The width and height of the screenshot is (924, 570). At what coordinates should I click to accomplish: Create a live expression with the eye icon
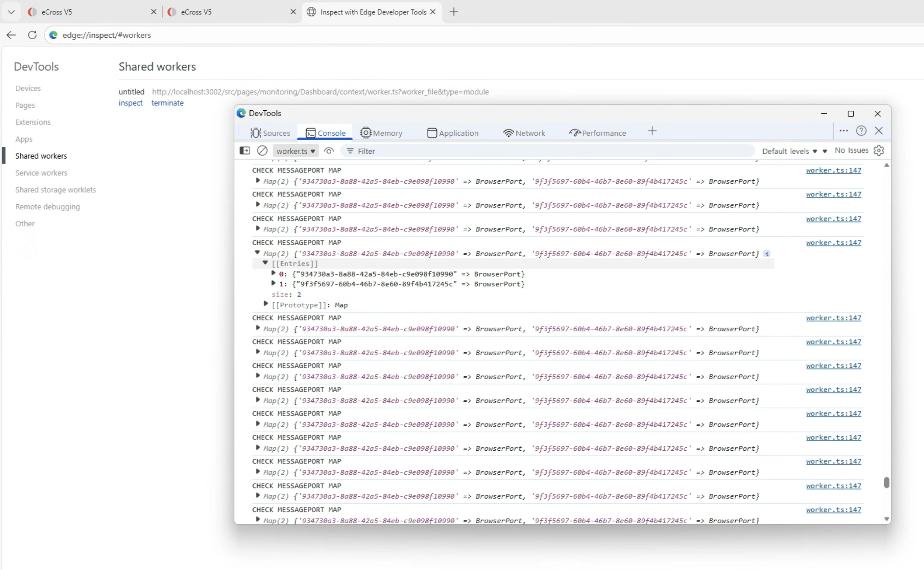(x=328, y=150)
